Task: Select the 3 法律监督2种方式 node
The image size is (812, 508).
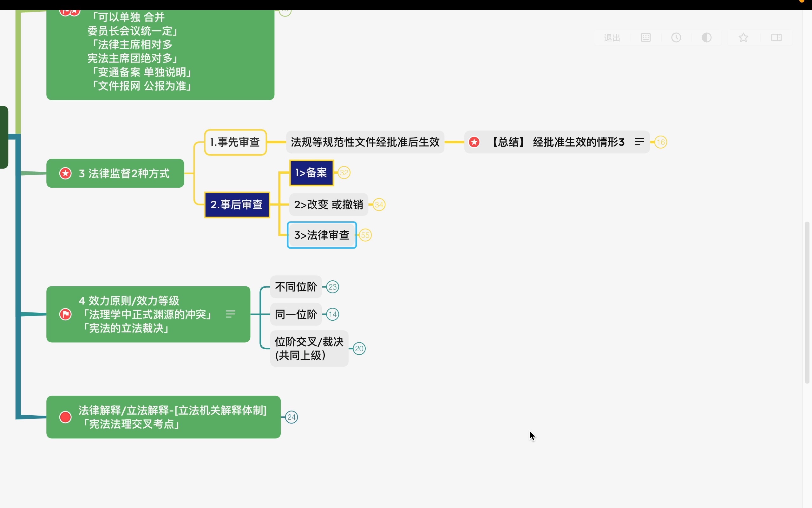Action: (x=115, y=173)
